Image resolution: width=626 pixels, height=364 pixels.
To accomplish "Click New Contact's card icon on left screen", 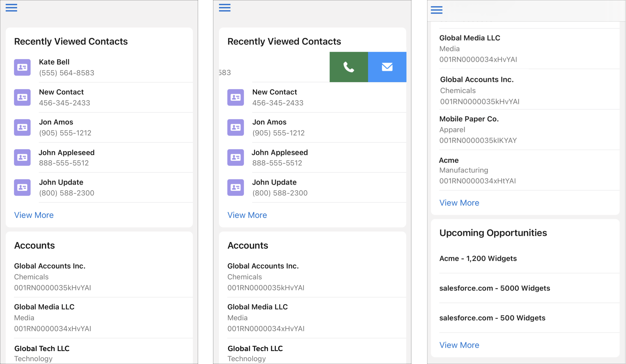I will point(22,97).
